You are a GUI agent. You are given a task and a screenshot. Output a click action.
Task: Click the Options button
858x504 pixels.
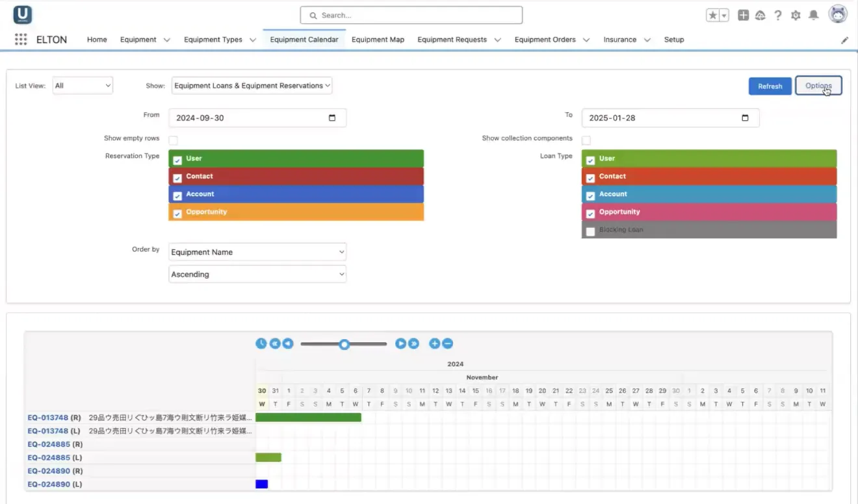tap(818, 86)
